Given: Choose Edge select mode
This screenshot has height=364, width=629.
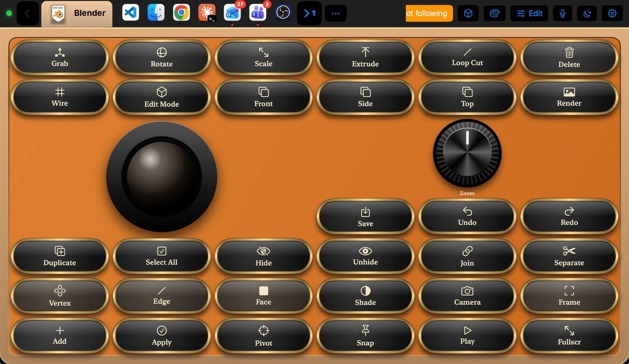Looking at the screenshot, I should point(162,296).
